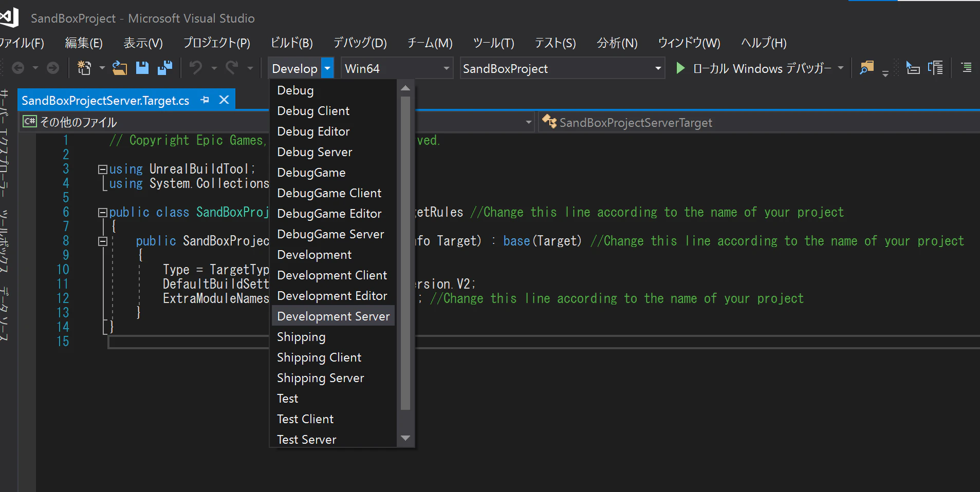The height and width of the screenshot is (492, 980).
Task: Select Development Editor configuration
Action: 333,296
